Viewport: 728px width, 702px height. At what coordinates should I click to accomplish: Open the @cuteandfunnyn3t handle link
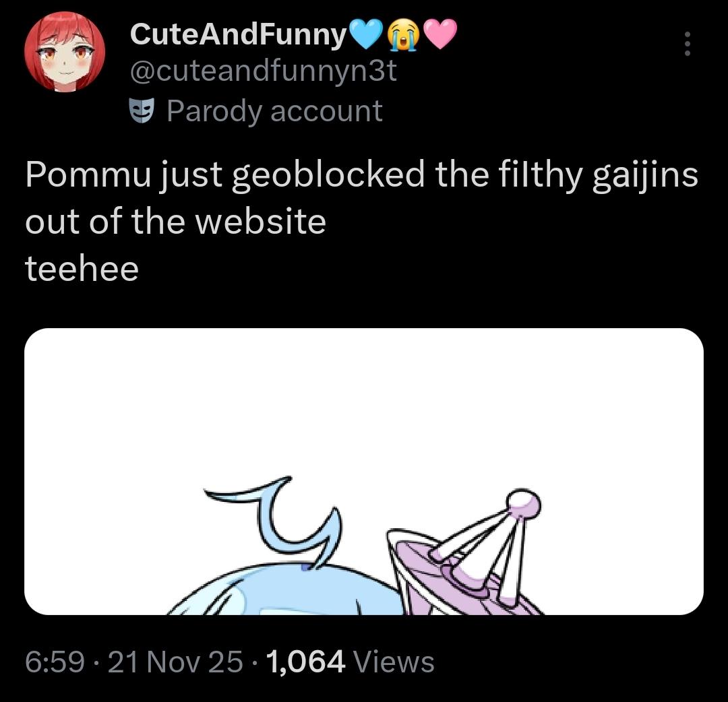pos(263,71)
